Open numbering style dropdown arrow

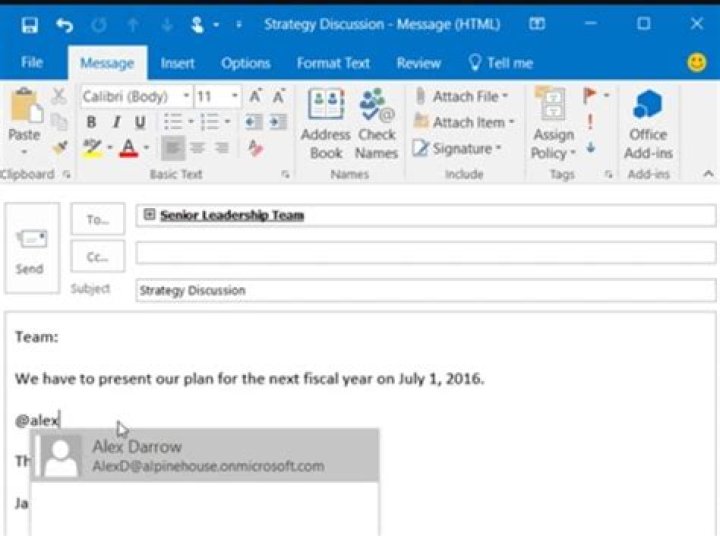(x=227, y=122)
